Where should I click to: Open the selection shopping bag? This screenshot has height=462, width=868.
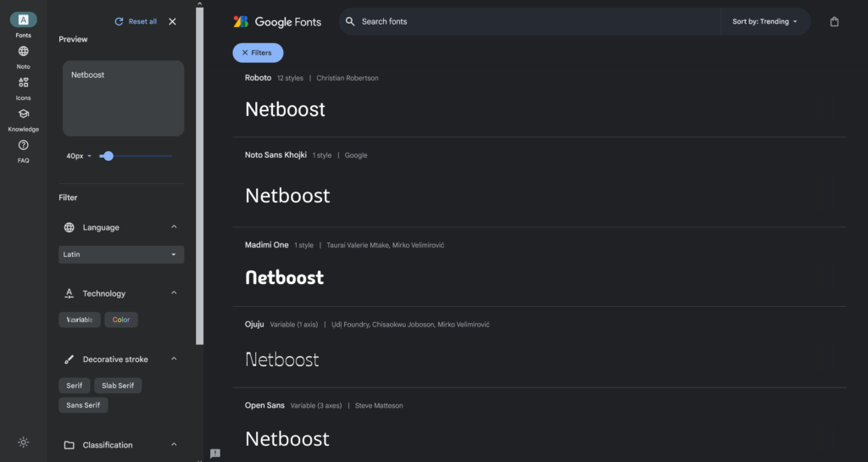coord(834,22)
